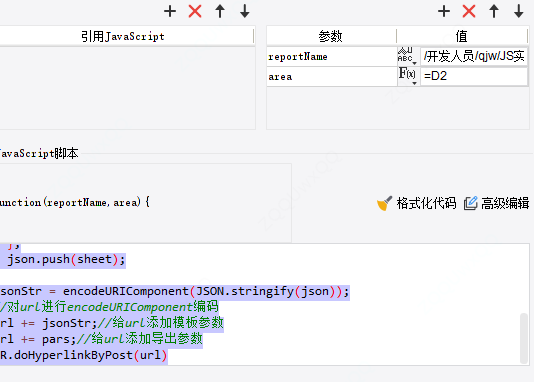Click the 参数 column header
Image resolution: width=534 pixels, height=382 pixels.
(x=331, y=36)
